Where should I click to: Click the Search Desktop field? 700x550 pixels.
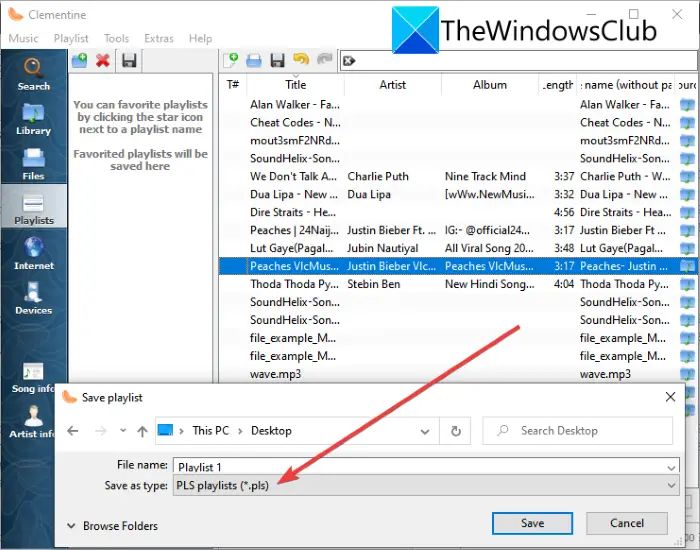pyautogui.click(x=578, y=431)
